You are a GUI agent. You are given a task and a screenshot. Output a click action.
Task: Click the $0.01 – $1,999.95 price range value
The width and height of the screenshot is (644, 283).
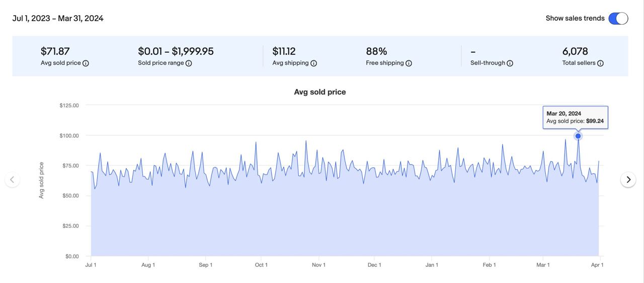tap(176, 51)
